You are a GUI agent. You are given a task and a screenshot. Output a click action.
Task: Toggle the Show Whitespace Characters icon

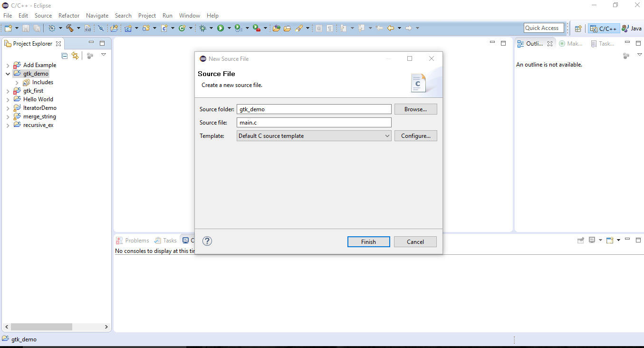(x=329, y=28)
